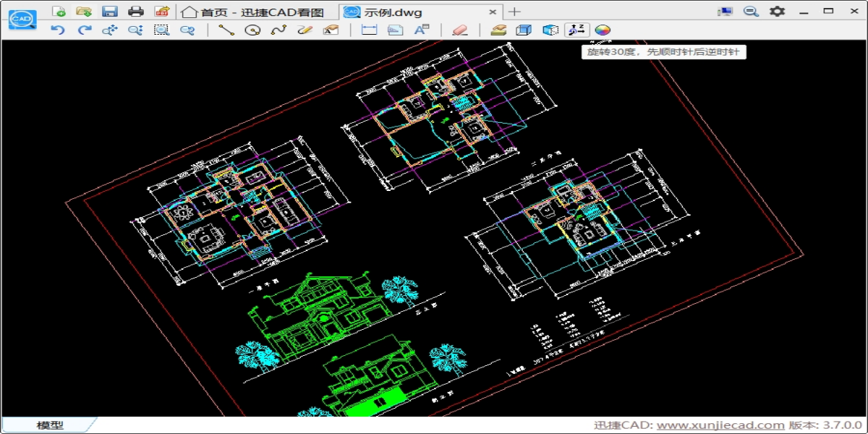Viewport: 868px width, 434px height.
Task: Redo the last undone action
Action: click(85, 30)
